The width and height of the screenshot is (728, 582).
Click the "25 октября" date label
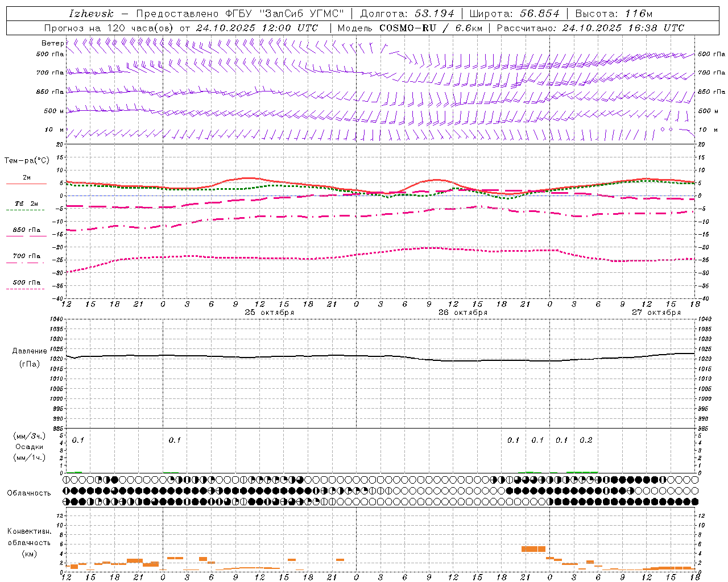tap(270, 313)
